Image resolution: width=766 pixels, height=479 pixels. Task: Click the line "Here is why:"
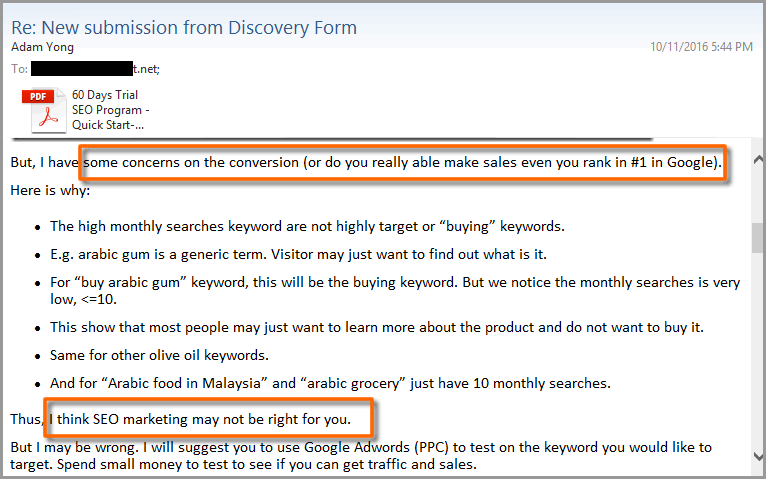50,190
